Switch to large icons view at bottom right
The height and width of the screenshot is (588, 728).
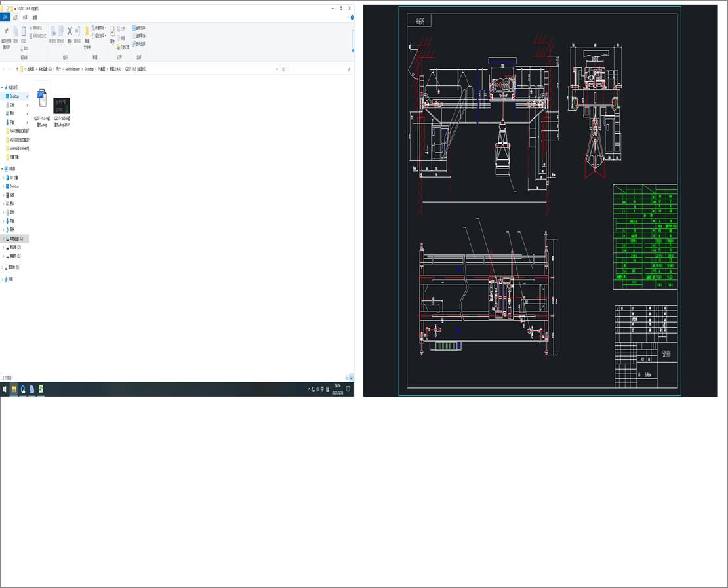tap(350, 378)
